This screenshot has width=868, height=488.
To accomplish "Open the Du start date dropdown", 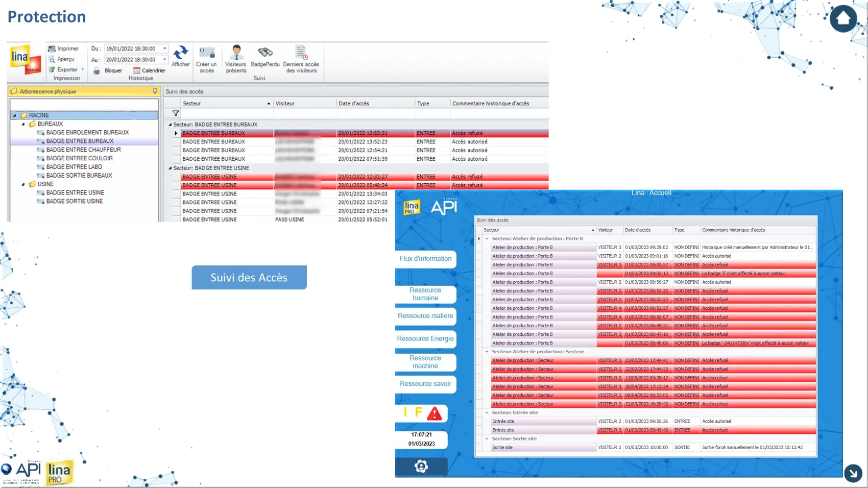I will click(x=164, y=48).
